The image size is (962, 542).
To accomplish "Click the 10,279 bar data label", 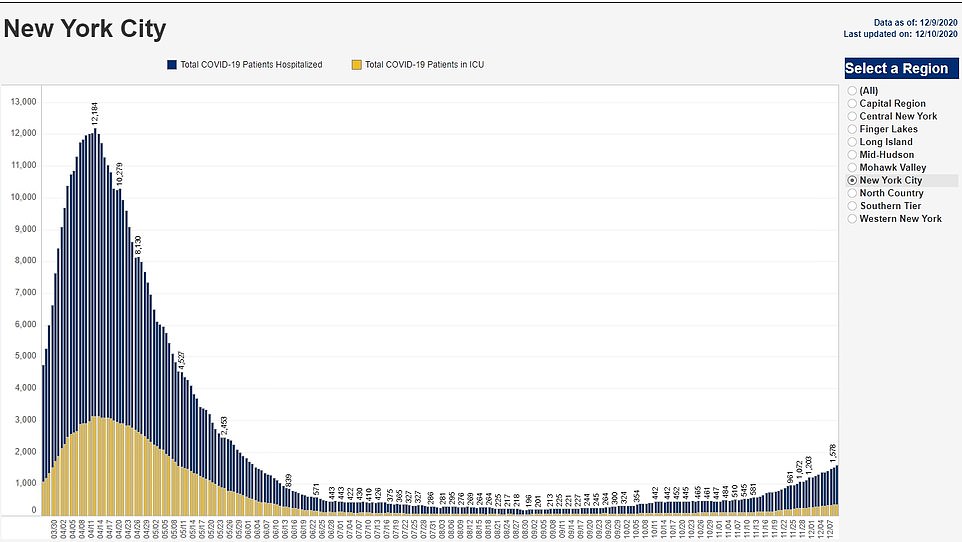I will (x=120, y=174).
